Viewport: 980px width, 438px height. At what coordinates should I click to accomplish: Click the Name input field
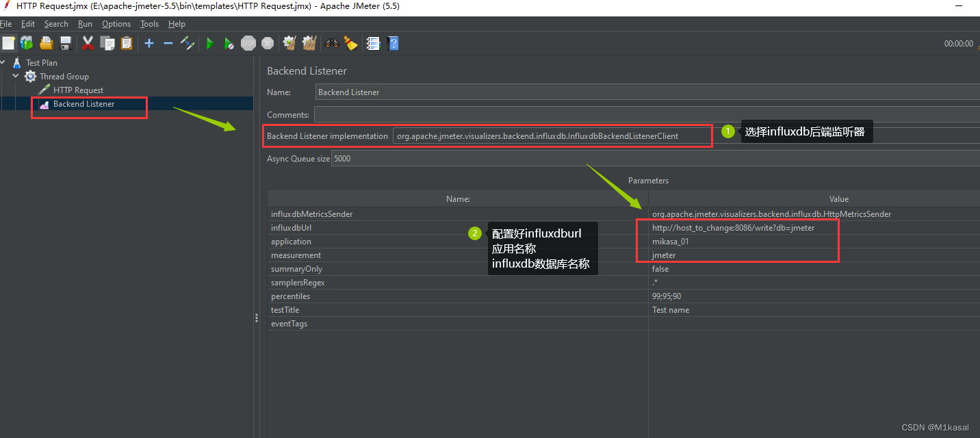click(648, 92)
